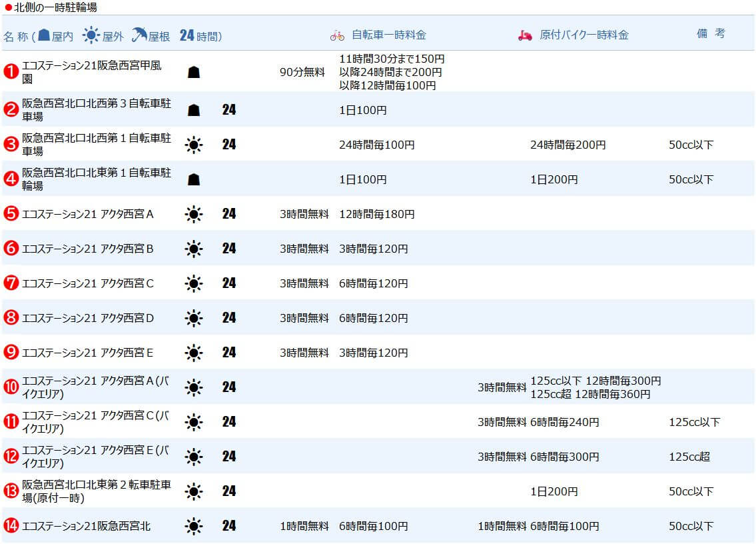Click 24-hour symbol in アクタ西宮E row
The height and width of the screenshot is (544, 756).
click(x=229, y=353)
